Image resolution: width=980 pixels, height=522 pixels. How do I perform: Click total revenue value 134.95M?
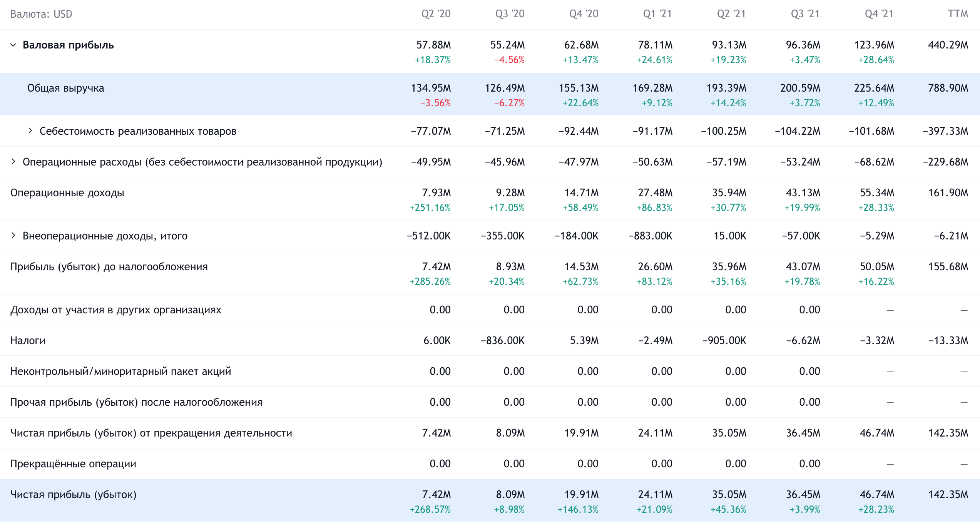pos(431,88)
